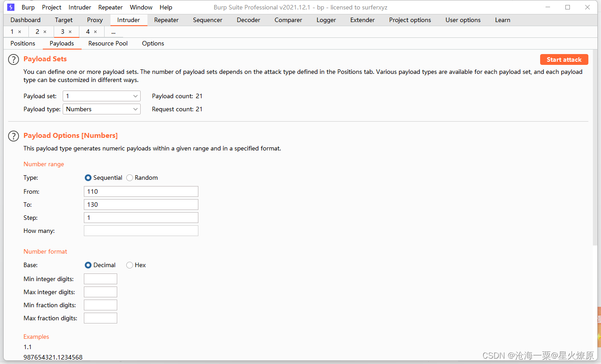Maximize the Burp Suite window

(x=568, y=7)
